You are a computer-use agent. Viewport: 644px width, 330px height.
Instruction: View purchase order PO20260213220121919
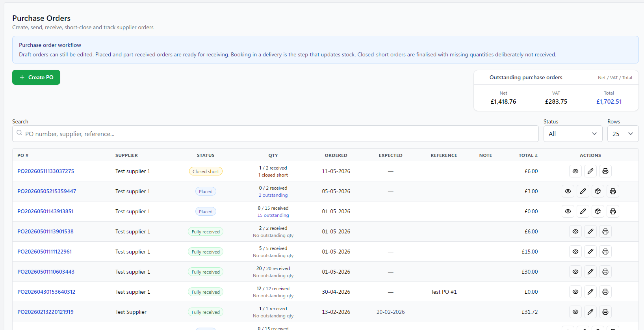click(575, 312)
